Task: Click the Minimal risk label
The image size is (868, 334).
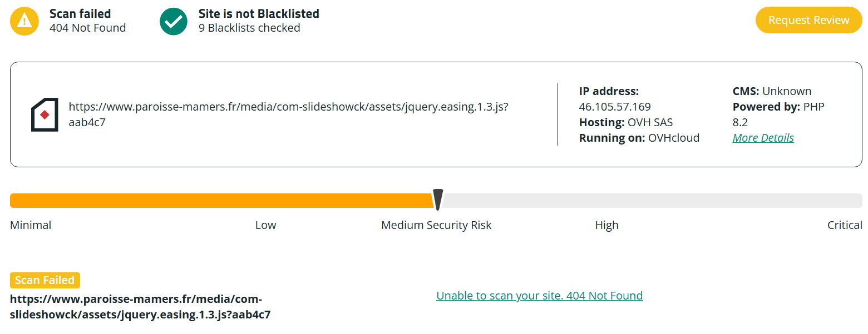Action: tap(31, 225)
